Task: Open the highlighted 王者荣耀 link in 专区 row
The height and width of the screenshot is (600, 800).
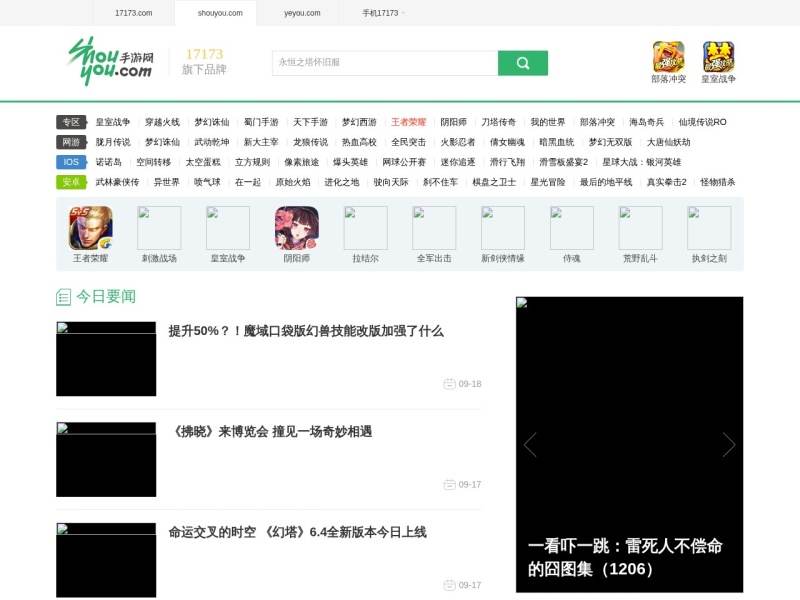Action: point(408,122)
